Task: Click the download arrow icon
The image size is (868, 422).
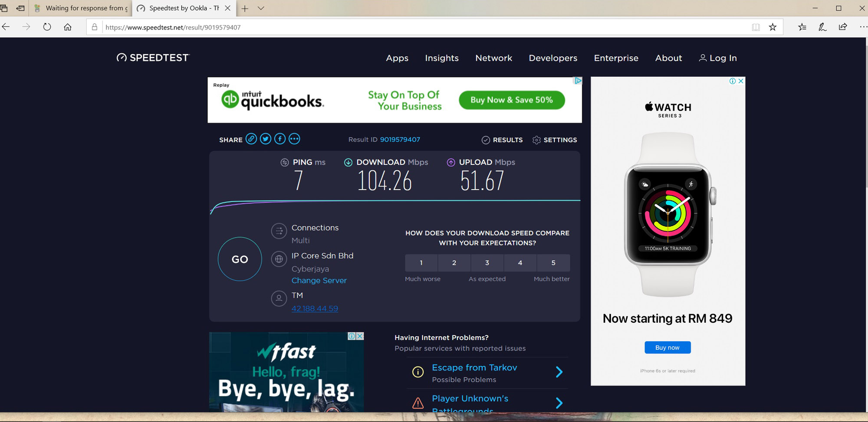Action: point(348,162)
